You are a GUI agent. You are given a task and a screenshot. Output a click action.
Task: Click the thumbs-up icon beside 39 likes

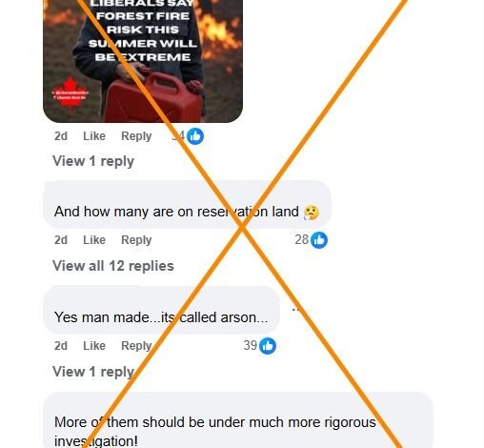268,346
